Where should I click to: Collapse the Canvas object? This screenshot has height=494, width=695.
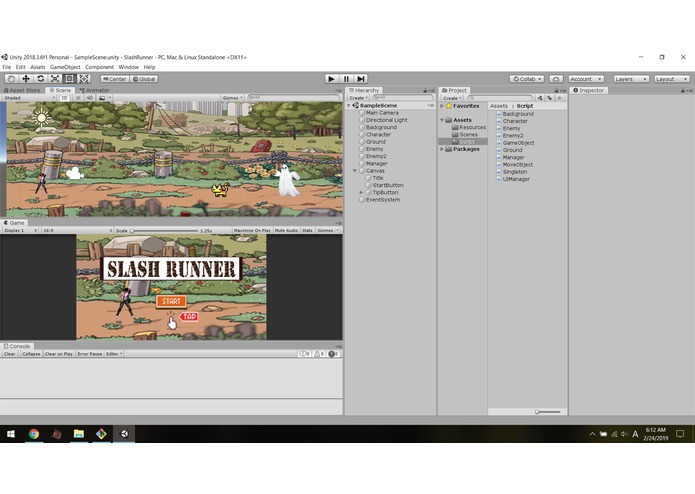pyautogui.click(x=355, y=171)
